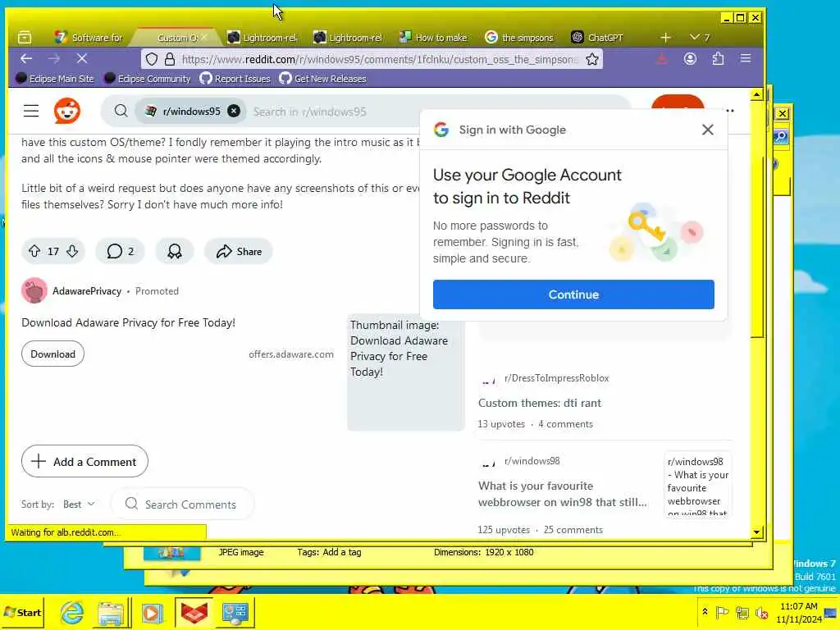This screenshot has height=630, width=840.
Task: Open the post's 2 comments
Action: pos(120,251)
